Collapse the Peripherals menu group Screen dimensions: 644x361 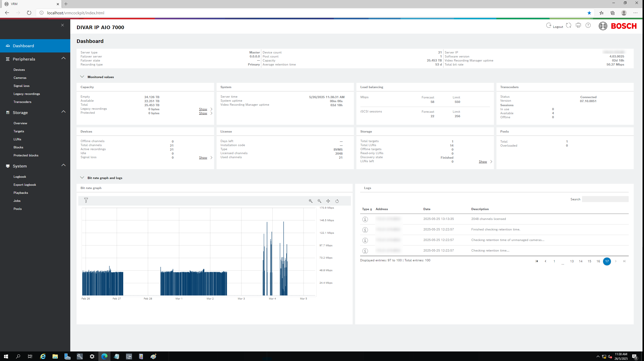point(63,58)
